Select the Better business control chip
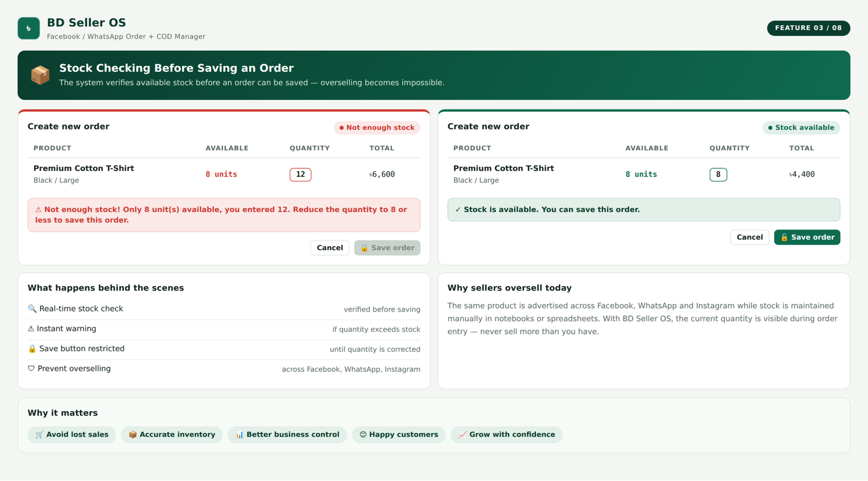The width and height of the screenshot is (868, 481). point(288,434)
